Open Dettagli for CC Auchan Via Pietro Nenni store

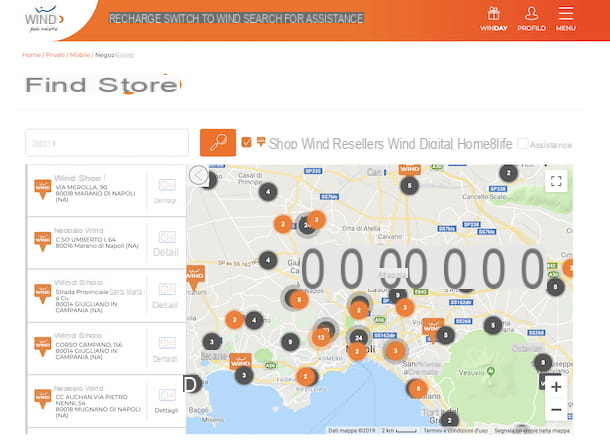pos(167,401)
